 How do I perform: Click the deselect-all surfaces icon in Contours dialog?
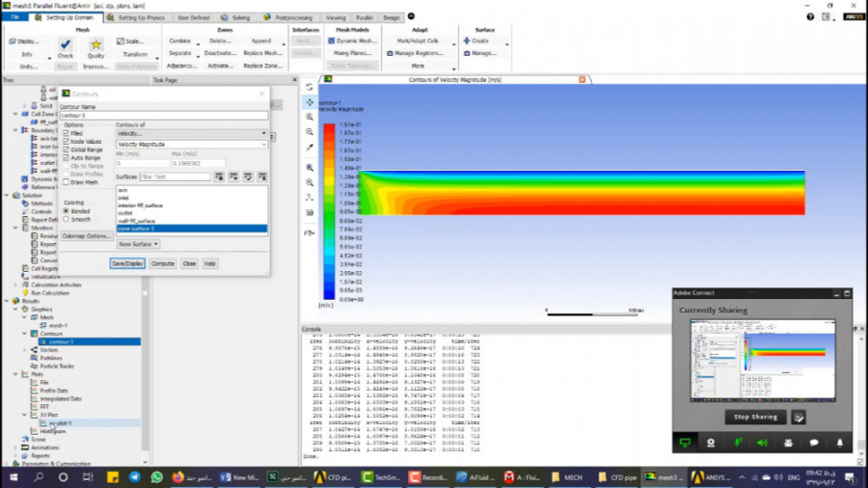point(262,176)
